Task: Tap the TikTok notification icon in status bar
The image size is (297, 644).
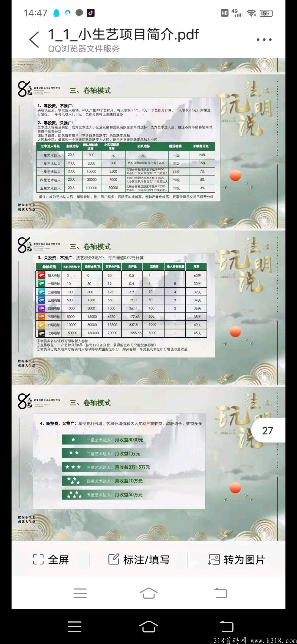Action: 91,13
